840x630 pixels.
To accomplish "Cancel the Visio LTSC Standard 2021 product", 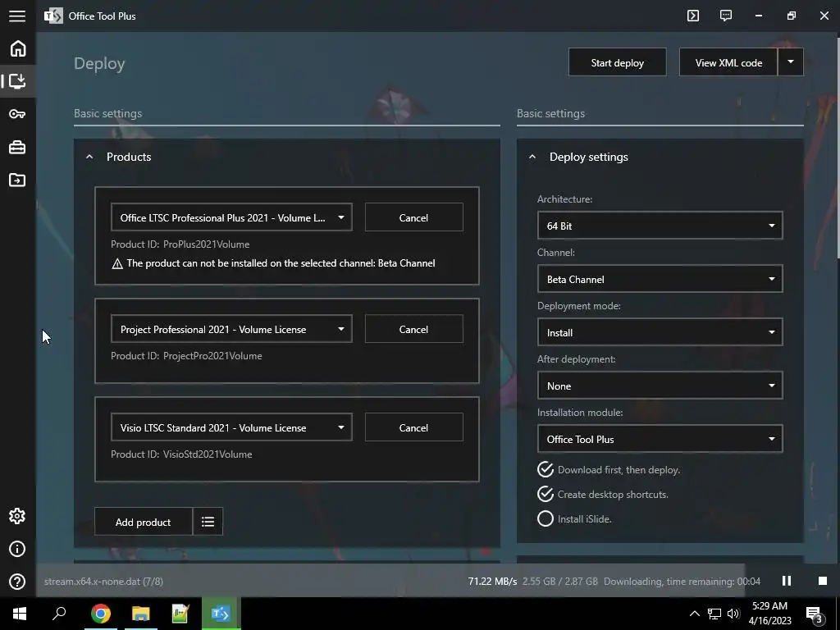I will (x=413, y=427).
